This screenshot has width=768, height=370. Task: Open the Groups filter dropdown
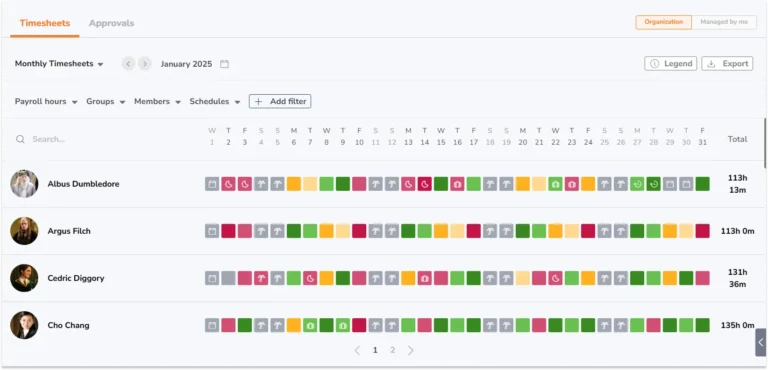pyautogui.click(x=106, y=101)
